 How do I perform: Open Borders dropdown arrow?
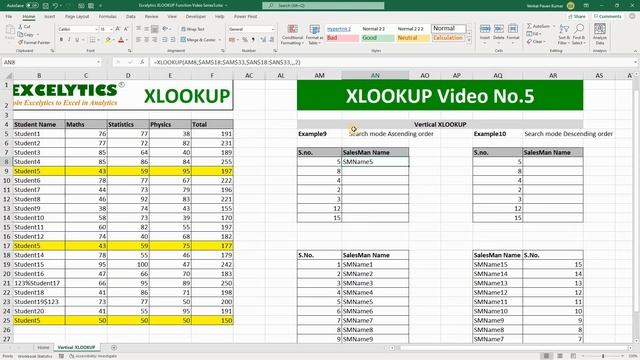pyautogui.click(x=98, y=40)
